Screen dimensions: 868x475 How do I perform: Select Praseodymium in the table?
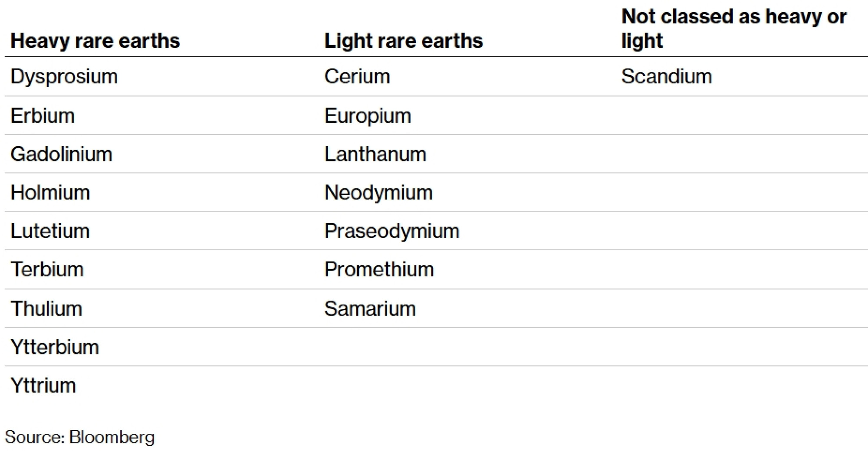click(391, 231)
